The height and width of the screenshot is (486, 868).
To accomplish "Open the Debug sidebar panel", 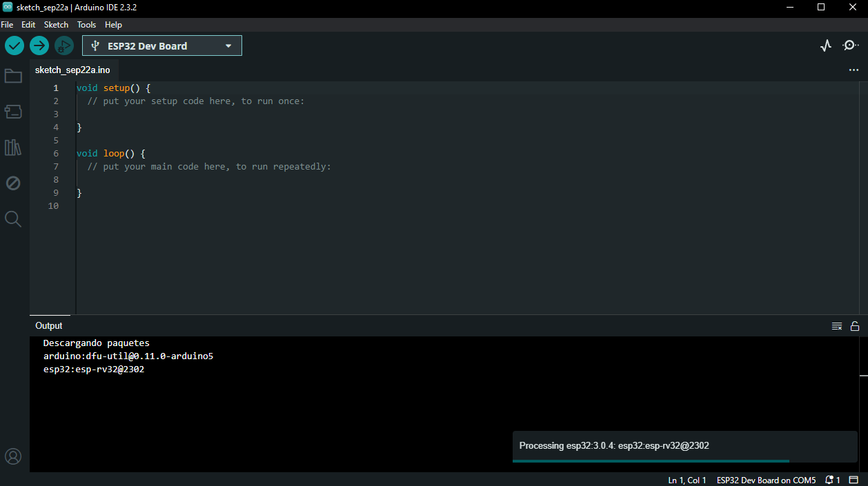I will (13, 183).
